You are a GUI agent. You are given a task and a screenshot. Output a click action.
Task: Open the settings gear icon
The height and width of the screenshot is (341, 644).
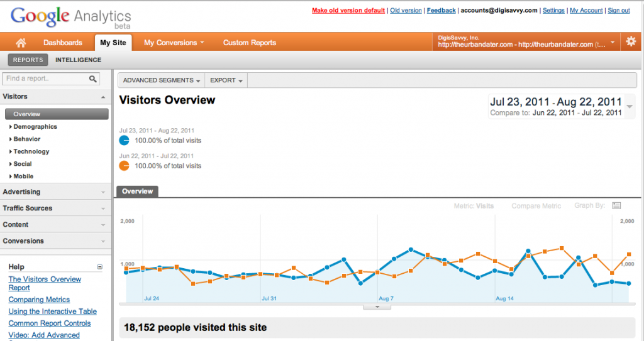click(630, 41)
